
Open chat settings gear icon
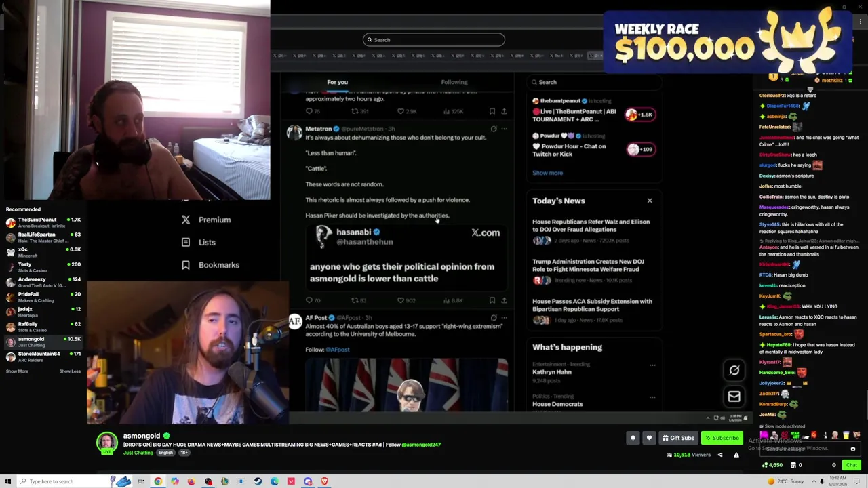pyautogui.click(x=834, y=465)
